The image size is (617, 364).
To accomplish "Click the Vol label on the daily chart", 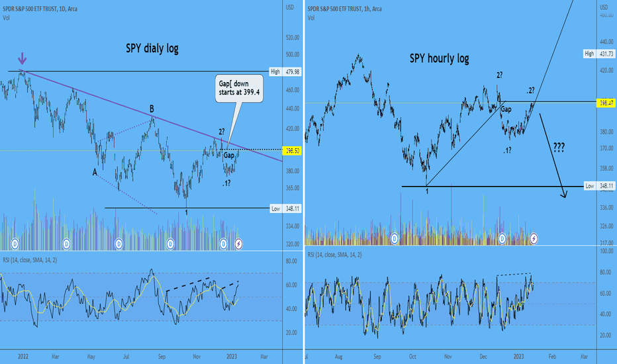I will 7,18.
